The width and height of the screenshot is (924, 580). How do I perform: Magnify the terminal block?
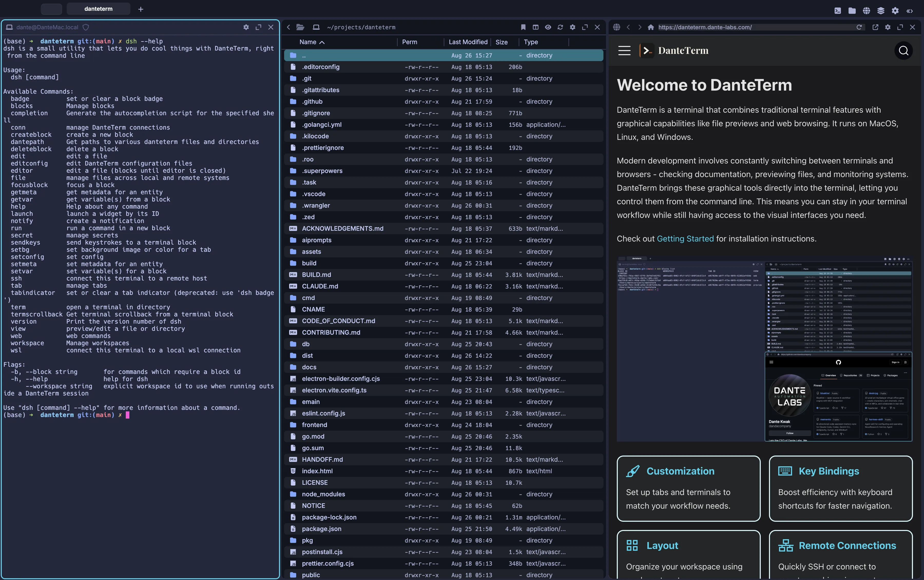[258, 27]
